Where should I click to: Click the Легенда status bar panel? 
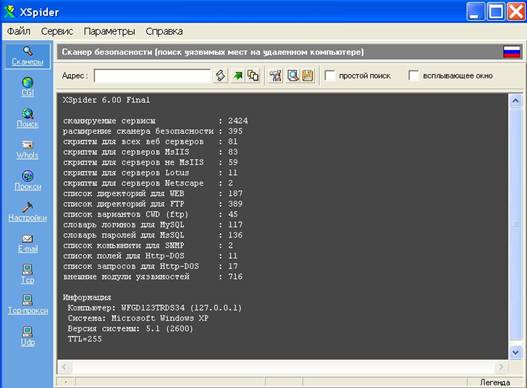[x=495, y=382]
